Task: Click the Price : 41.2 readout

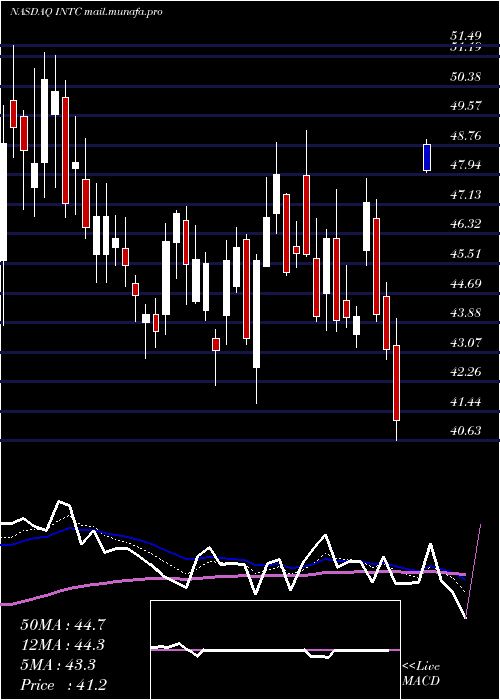Action: coord(63,685)
